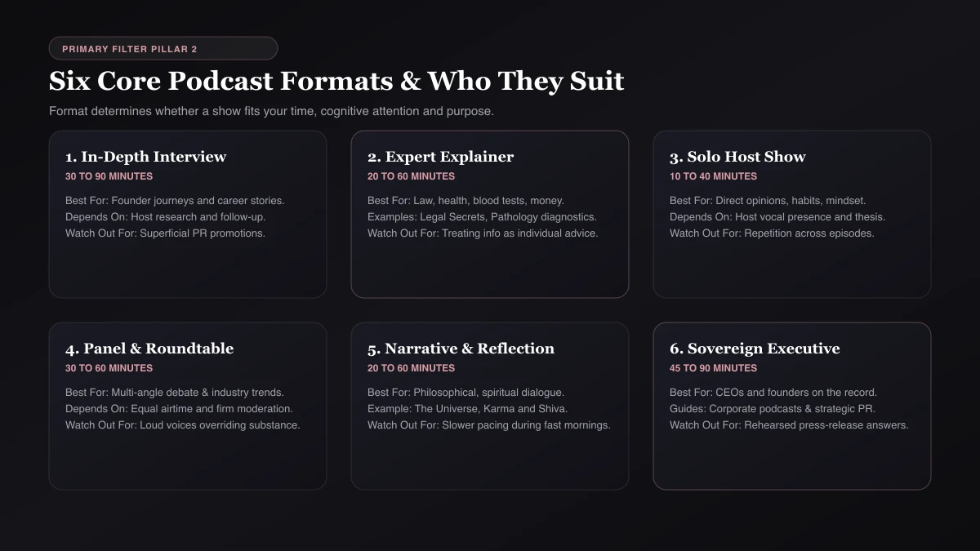Click the '45 TO 90 MINUTES' label
This screenshot has height=551, width=980.
[x=713, y=368]
